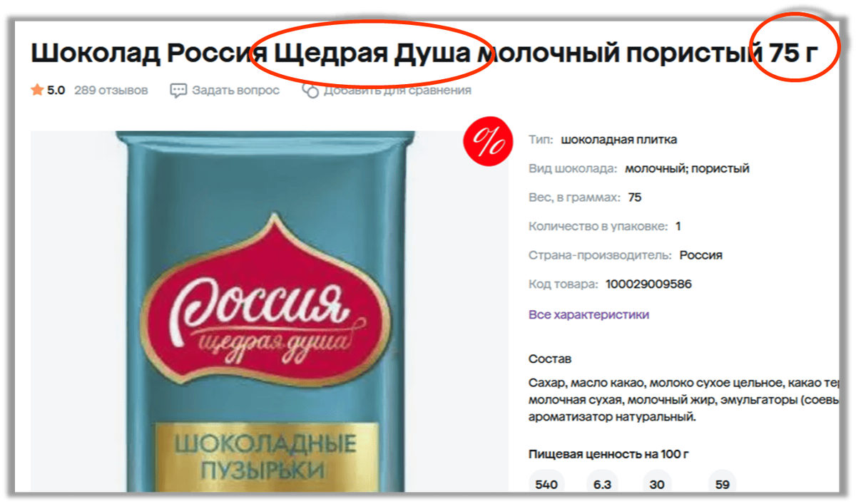Click Добавить для сравнения text
The image size is (856, 504).
[397, 91]
